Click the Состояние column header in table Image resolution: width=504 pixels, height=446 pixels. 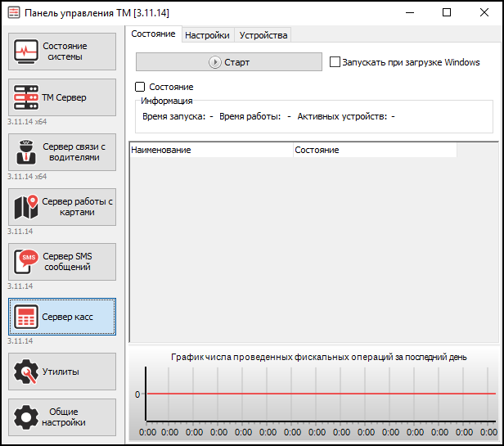374,151
